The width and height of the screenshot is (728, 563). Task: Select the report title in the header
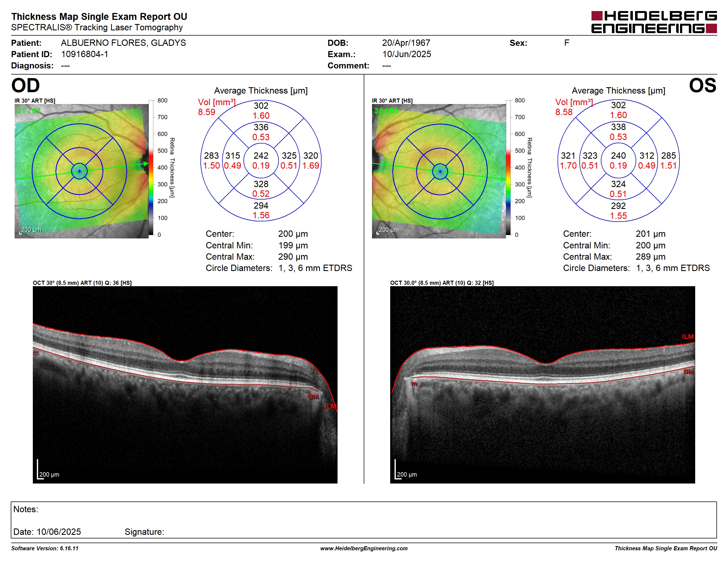pyautogui.click(x=99, y=16)
